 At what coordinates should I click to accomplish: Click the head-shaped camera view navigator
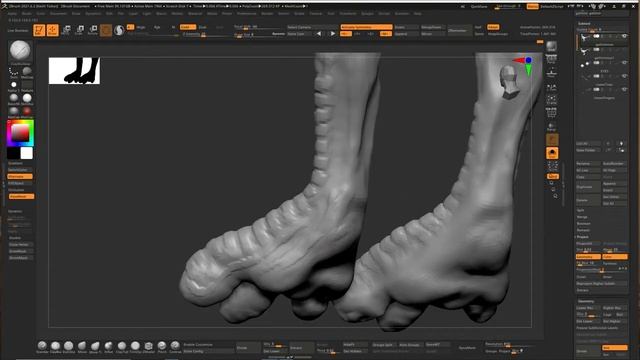click(509, 83)
